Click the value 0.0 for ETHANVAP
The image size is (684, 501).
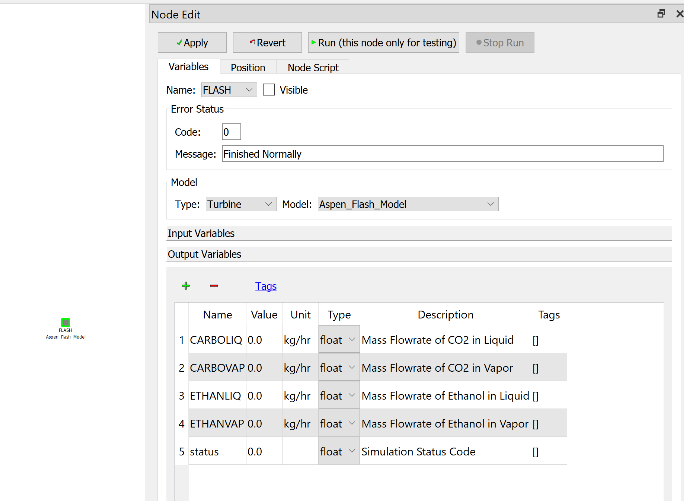pyautogui.click(x=264, y=424)
